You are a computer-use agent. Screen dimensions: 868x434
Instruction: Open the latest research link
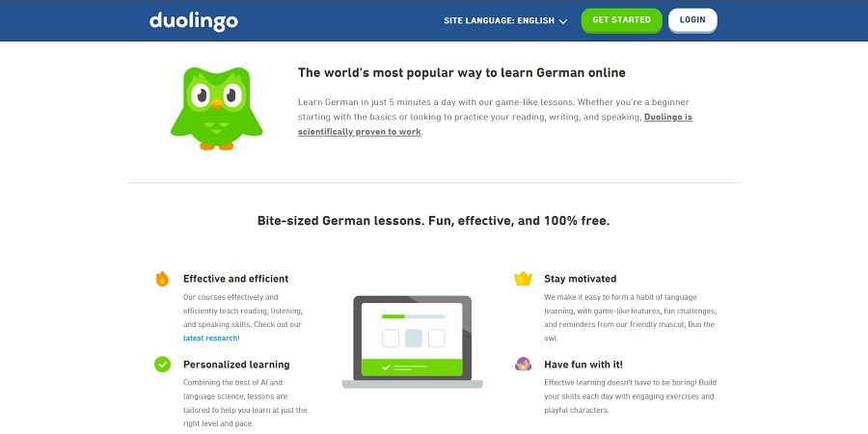coord(210,339)
